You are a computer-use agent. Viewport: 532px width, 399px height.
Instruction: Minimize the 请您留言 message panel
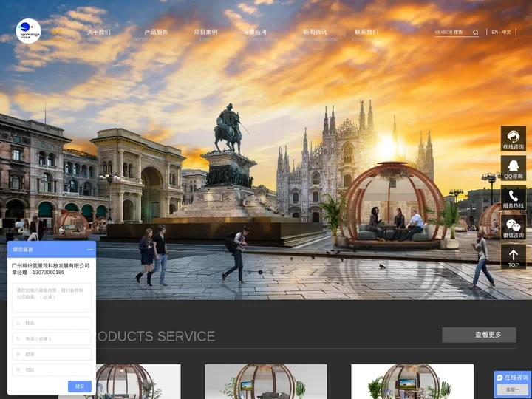click(x=89, y=250)
